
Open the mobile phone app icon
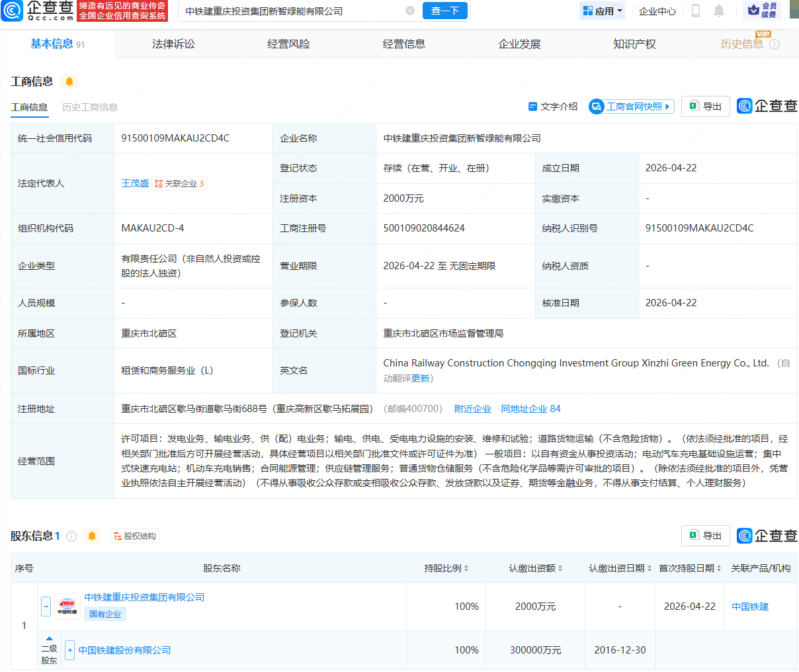pyautogui.click(x=695, y=11)
